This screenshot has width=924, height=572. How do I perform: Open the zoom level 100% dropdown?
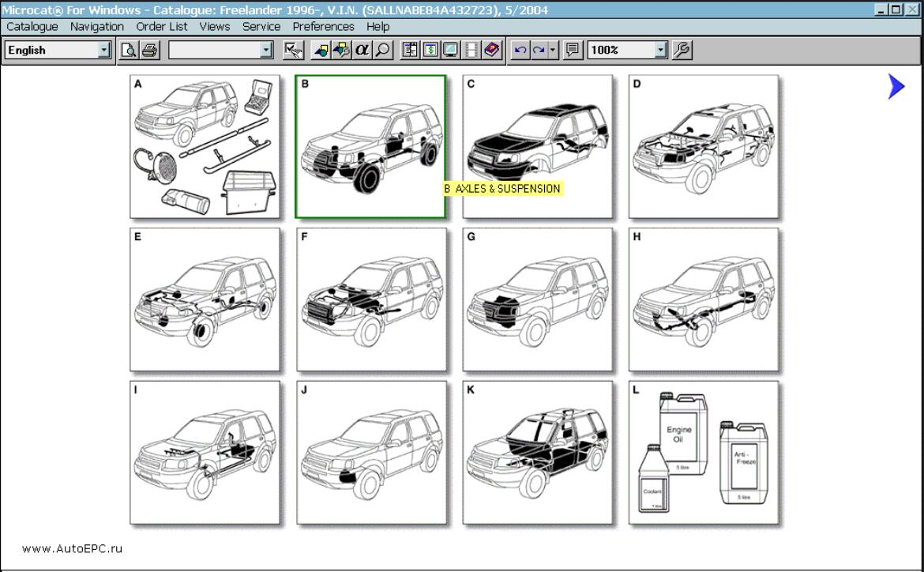tap(659, 49)
